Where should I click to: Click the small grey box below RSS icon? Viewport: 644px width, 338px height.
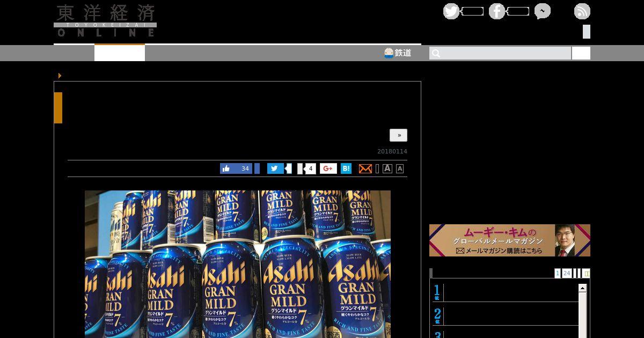point(587,32)
